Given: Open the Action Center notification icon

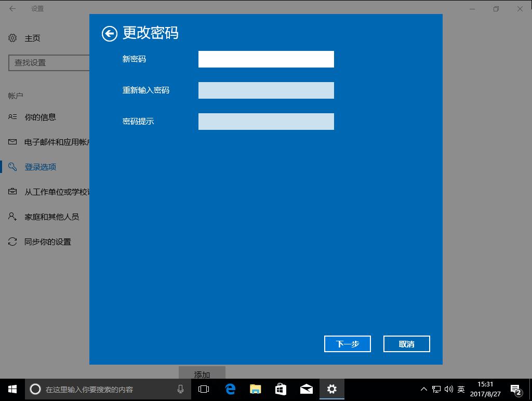Looking at the screenshot, I should (x=515, y=389).
